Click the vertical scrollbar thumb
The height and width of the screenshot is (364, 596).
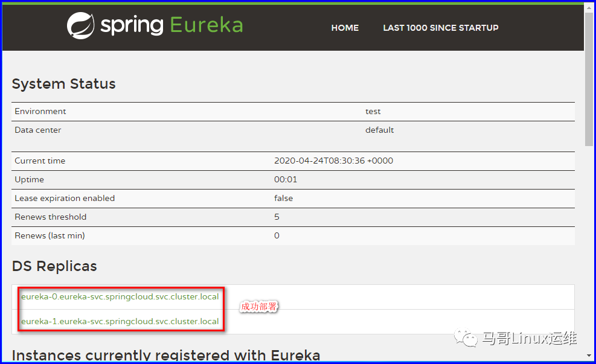[589, 79]
